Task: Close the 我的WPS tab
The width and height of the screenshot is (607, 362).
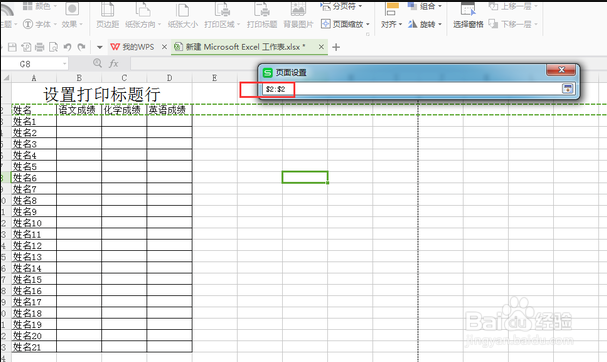Action: click(x=164, y=47)
